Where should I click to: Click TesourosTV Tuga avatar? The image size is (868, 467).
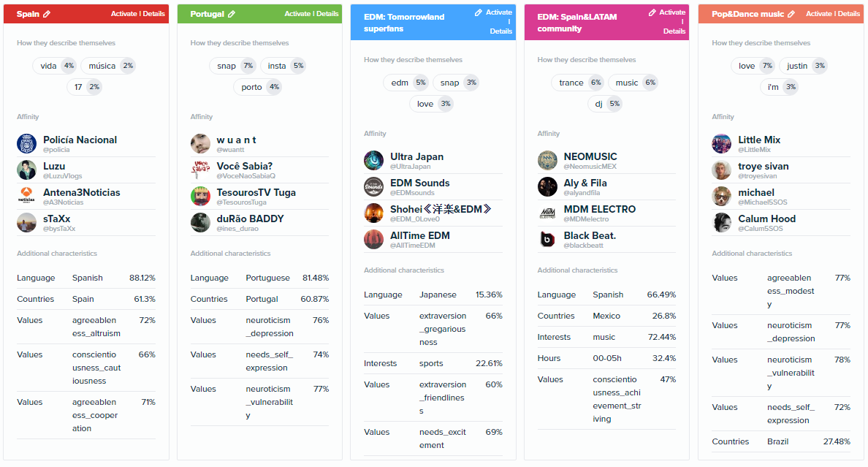pyautogui.click(x=200, y=197)
